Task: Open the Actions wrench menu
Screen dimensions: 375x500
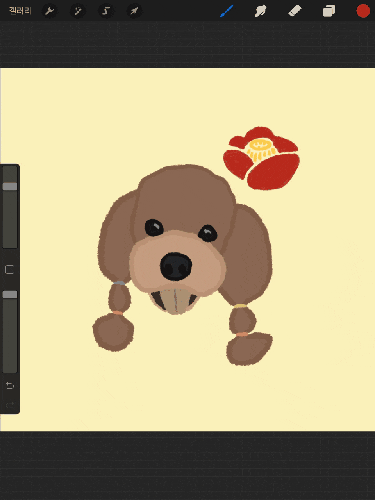Action: point(50,11)
